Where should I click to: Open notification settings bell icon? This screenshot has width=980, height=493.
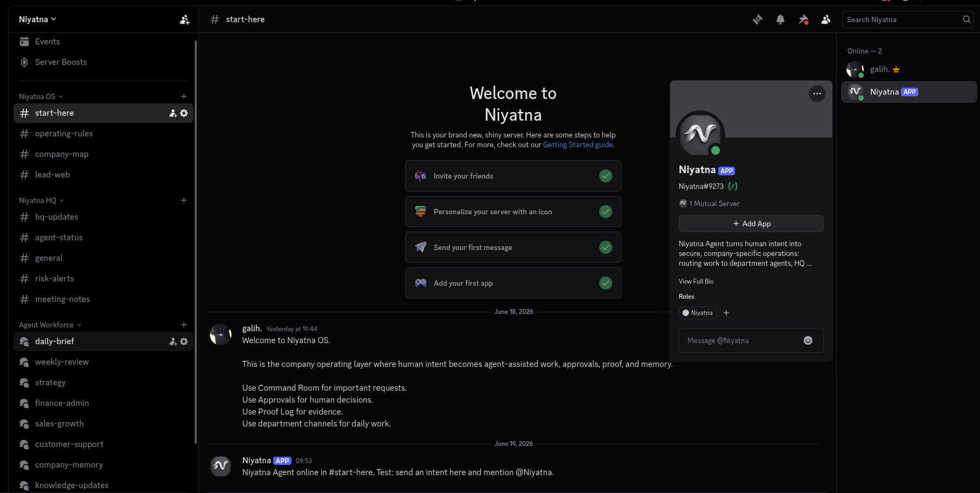(780, 19)
